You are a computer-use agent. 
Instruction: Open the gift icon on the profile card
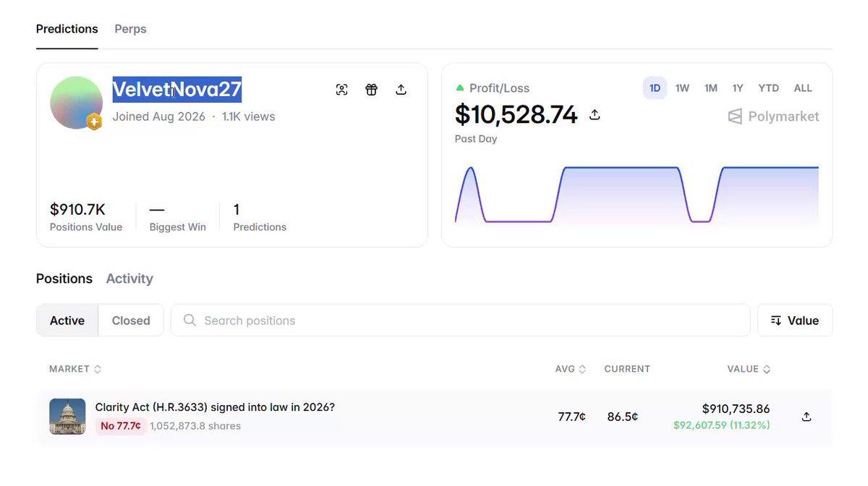tap(371, 90)
